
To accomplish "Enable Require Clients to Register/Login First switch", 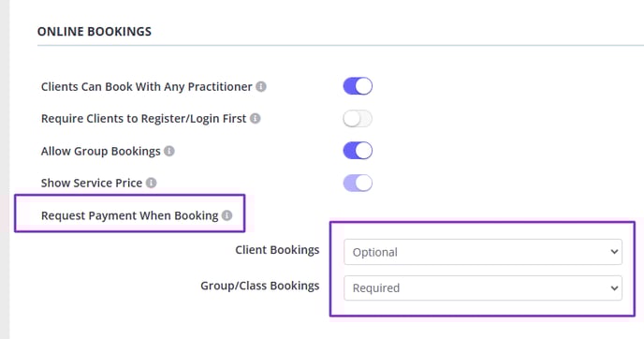I will pyautogui.click(x=358, y=119).
